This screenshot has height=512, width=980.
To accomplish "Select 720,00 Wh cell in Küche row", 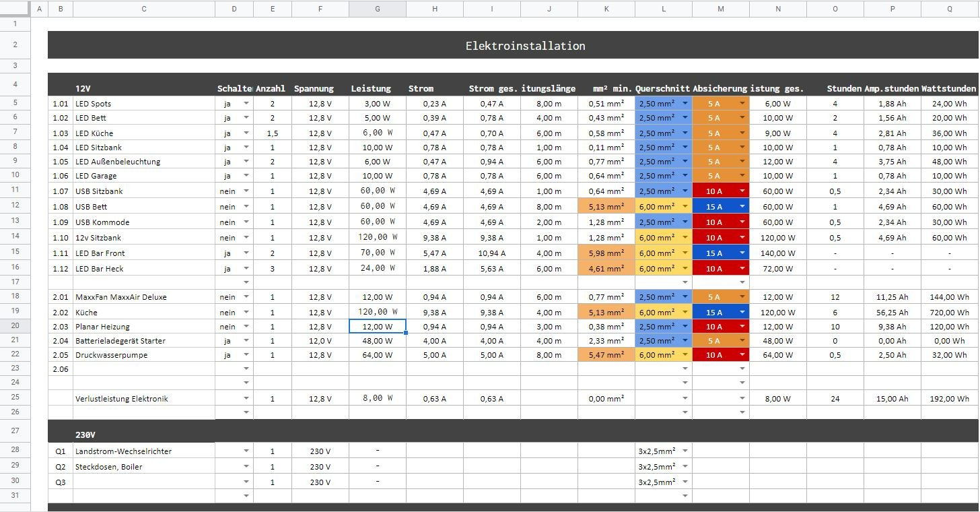I will coord(950,313).
